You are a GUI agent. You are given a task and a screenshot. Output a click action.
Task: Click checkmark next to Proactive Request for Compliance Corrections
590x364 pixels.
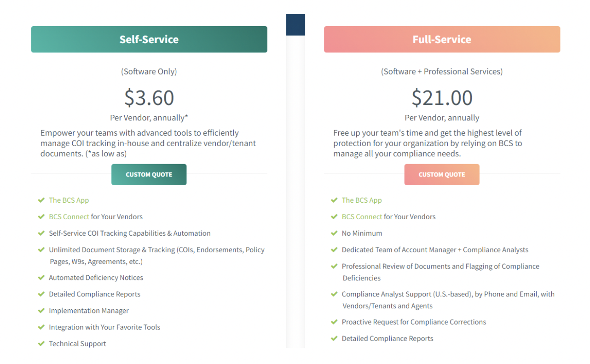[334, 322]
